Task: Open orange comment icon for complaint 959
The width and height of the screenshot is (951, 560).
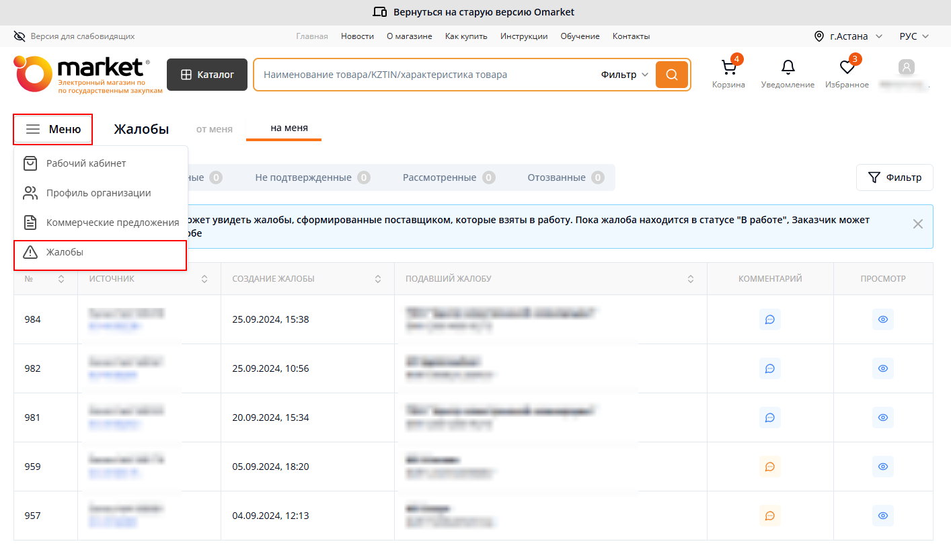Action: [x=770, y=467]
